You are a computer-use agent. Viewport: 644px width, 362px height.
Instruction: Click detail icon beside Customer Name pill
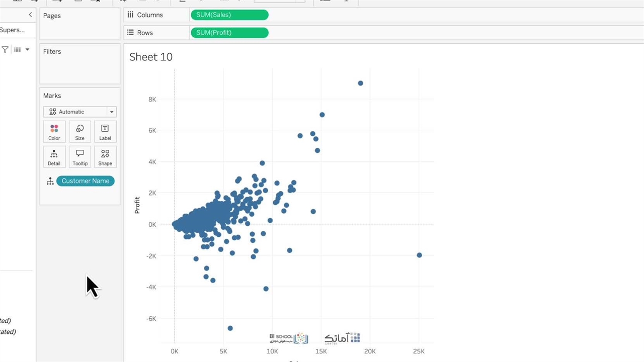click(x=50, y=181)
